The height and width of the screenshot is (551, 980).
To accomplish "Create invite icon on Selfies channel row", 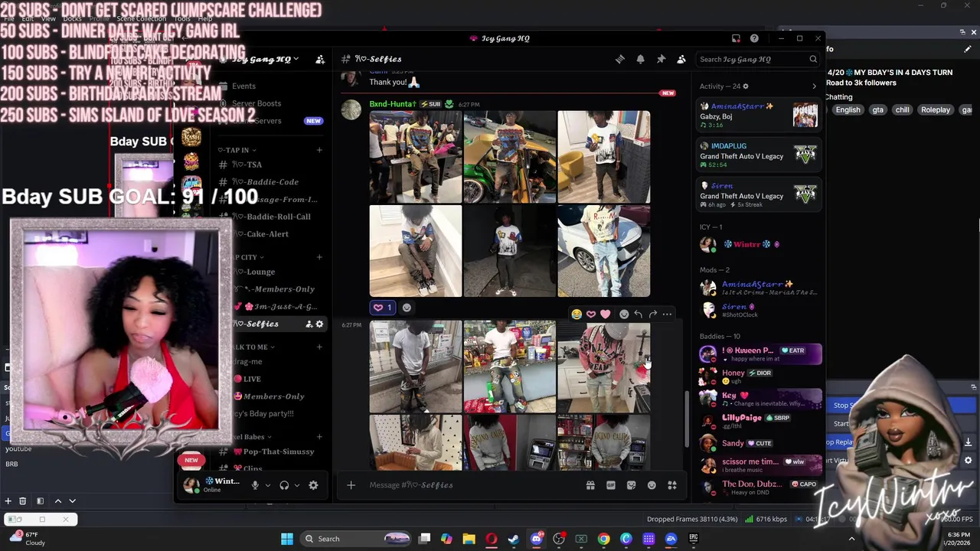I will tap(309, 324).
